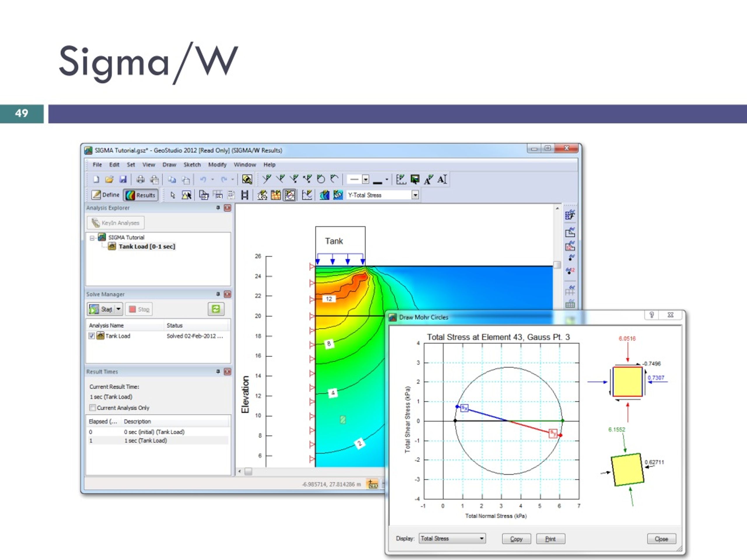Open the Modify menu

coord(217,165)
